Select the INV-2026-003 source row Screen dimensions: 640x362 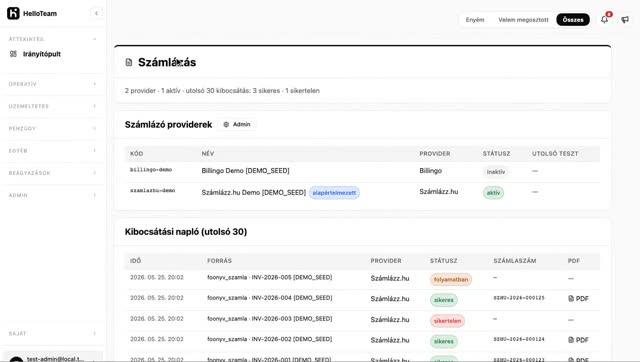click(269, 319)
